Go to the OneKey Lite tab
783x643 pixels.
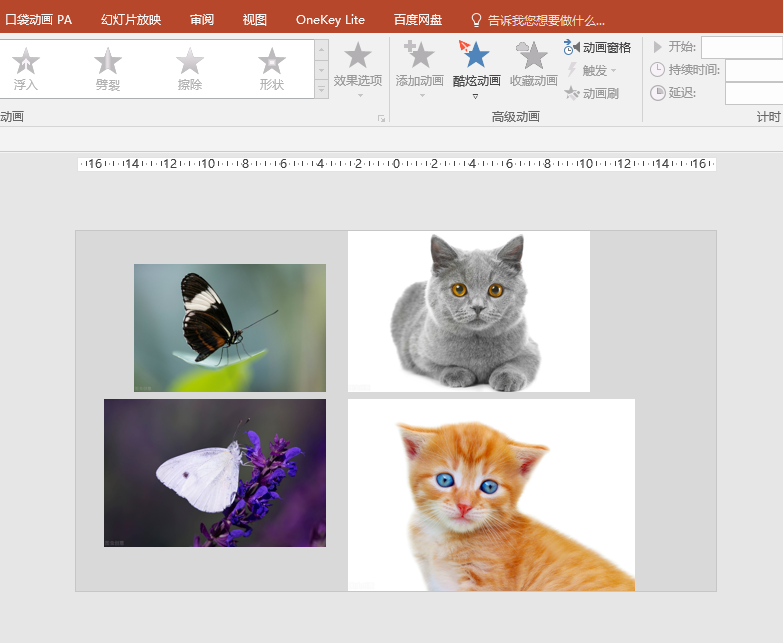(330, 20)
